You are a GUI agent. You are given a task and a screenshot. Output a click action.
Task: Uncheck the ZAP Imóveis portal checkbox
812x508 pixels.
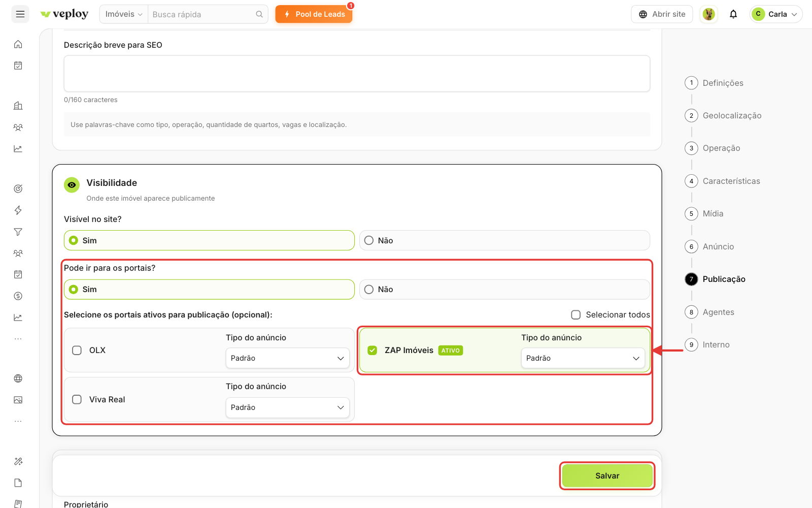(373, 351)
